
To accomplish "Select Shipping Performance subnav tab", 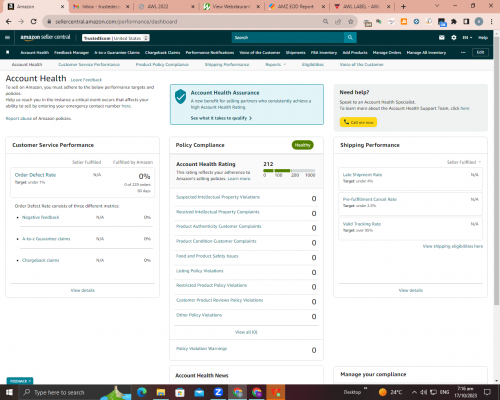I will point(227,64).
